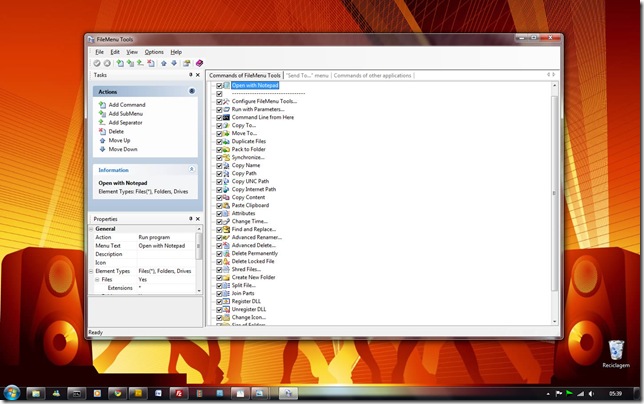The height and width of the screenshot is (404, 644).
Task: Uncheck the Run with Parameters checkbox
Action: (219, 110)
